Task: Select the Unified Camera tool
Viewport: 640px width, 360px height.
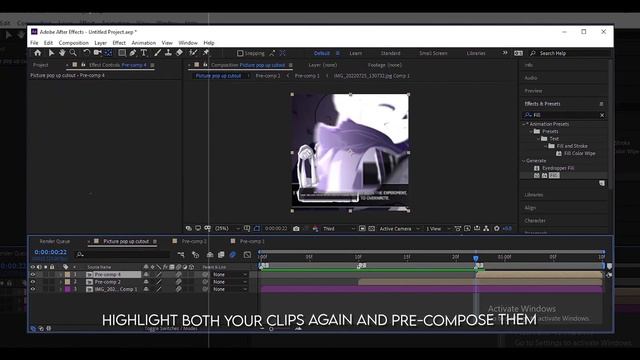Action: (97, 53)
